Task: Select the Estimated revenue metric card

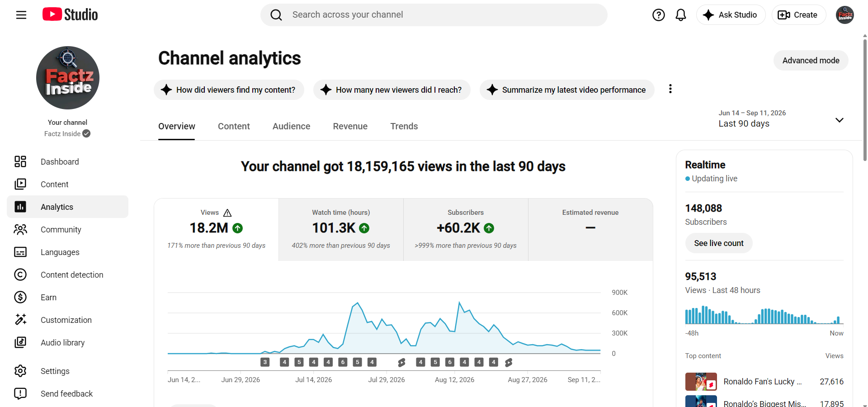Action: (590, 230)
